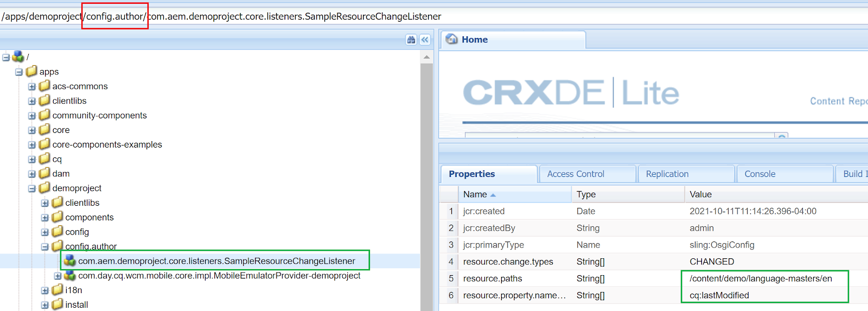Expand the acs-commons folder
The image size is (868, 311).
point(32,86)
